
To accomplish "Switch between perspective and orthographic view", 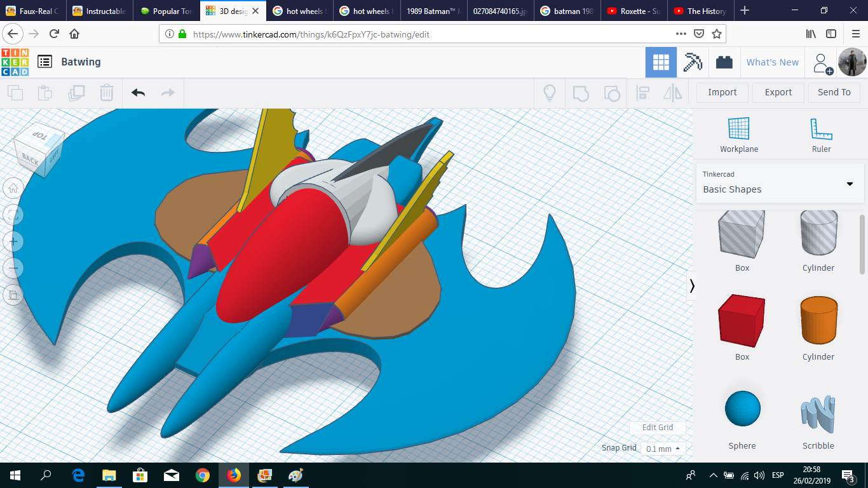I will click(13, 295).
